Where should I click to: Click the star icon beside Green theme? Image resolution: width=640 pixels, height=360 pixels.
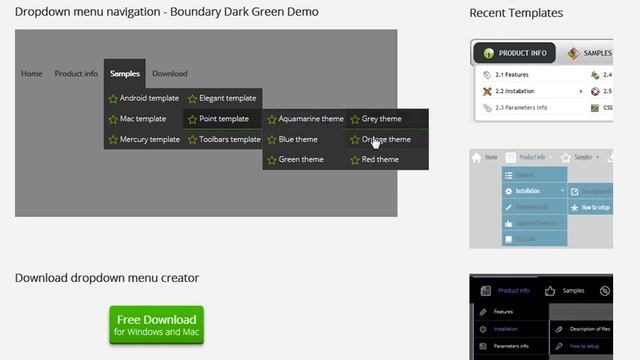point(272,160)
